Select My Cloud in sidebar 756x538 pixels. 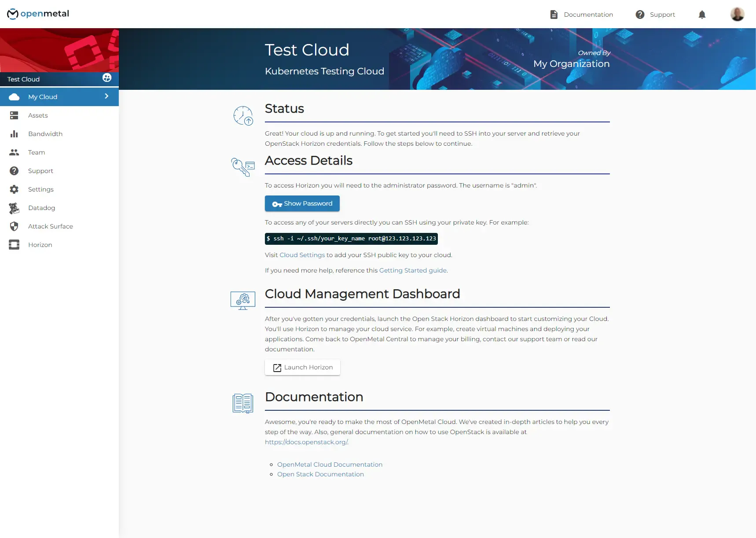(59, 97)
